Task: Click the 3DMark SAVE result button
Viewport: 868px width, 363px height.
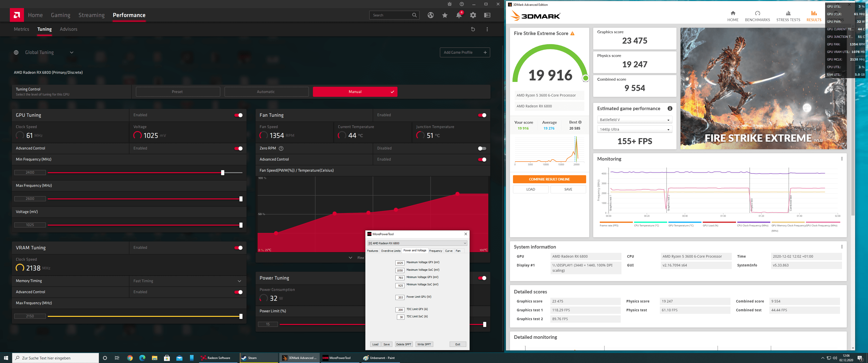Action: (x=568, y=190)
